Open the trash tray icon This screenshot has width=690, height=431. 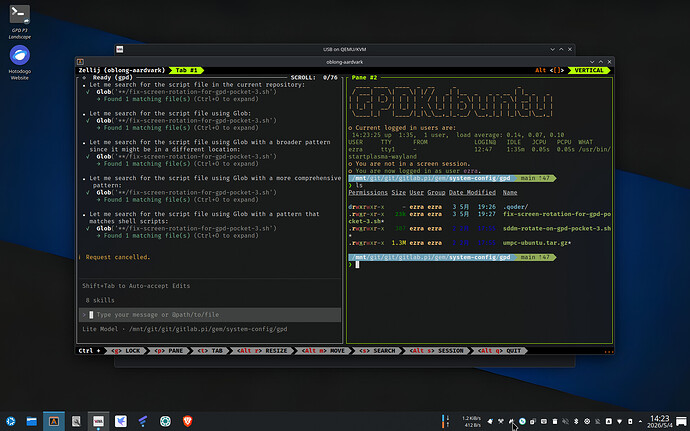[x=555, y=421]
